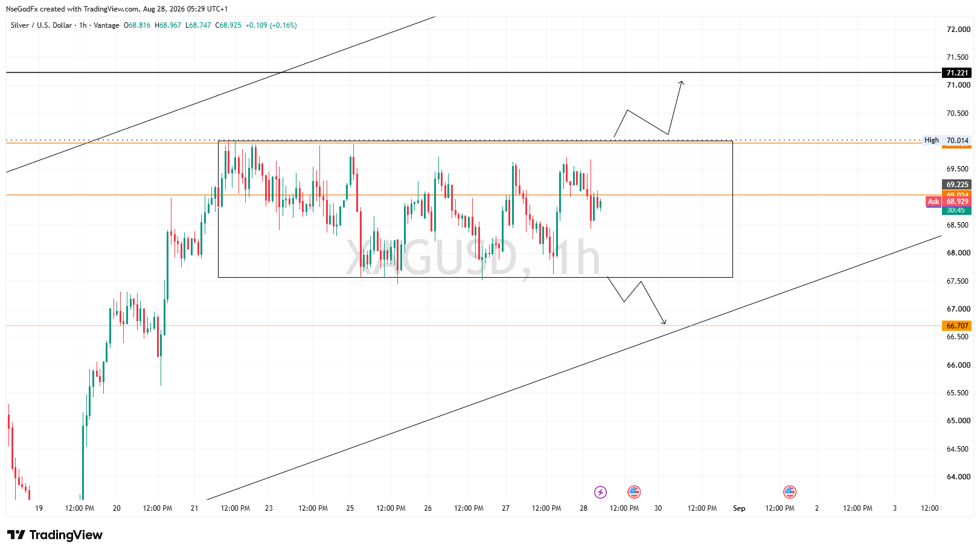980x553 pixels.
Task: Click the 'Silver / U.S. Dollar' symbol title
Action: [x=41, y=25]
